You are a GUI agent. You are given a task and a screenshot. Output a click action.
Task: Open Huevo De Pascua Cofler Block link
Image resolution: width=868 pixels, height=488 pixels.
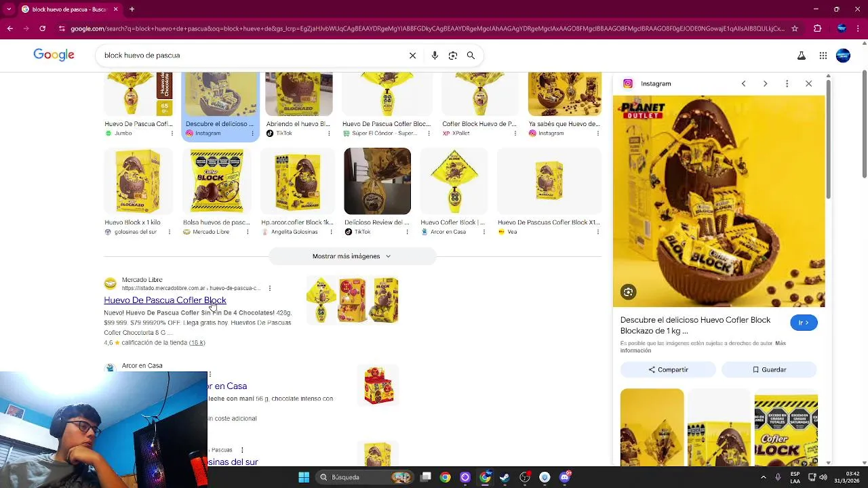tap(165, 300)
